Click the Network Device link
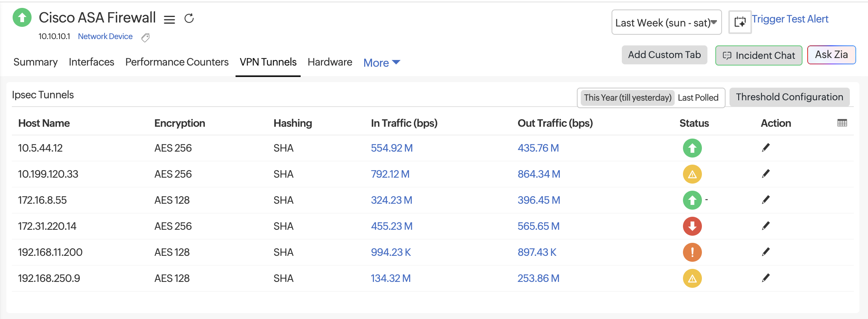 click(x=105, y=36)
